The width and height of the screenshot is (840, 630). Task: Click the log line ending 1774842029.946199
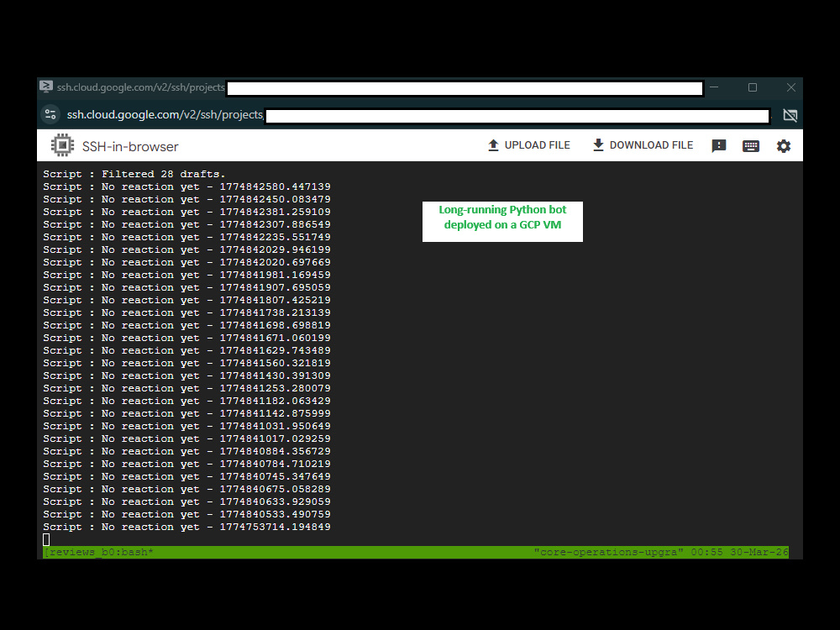187,249
